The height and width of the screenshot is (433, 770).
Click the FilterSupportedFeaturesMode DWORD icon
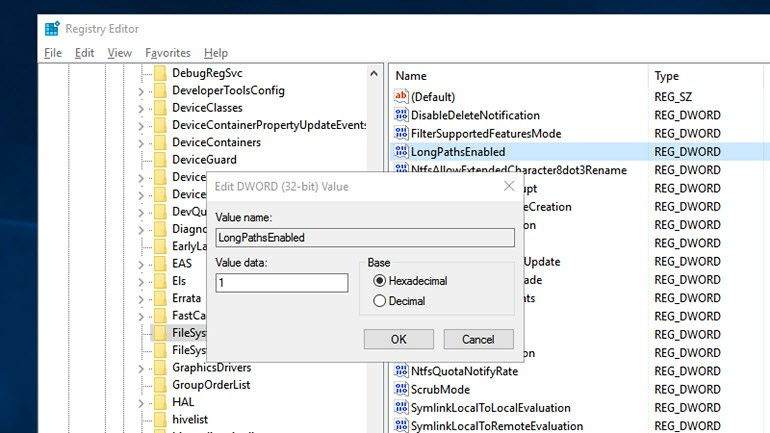pos(401,133)
